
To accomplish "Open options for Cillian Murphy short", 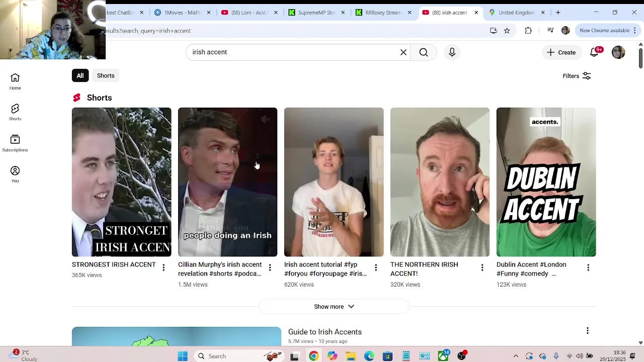I will [270, 267].
